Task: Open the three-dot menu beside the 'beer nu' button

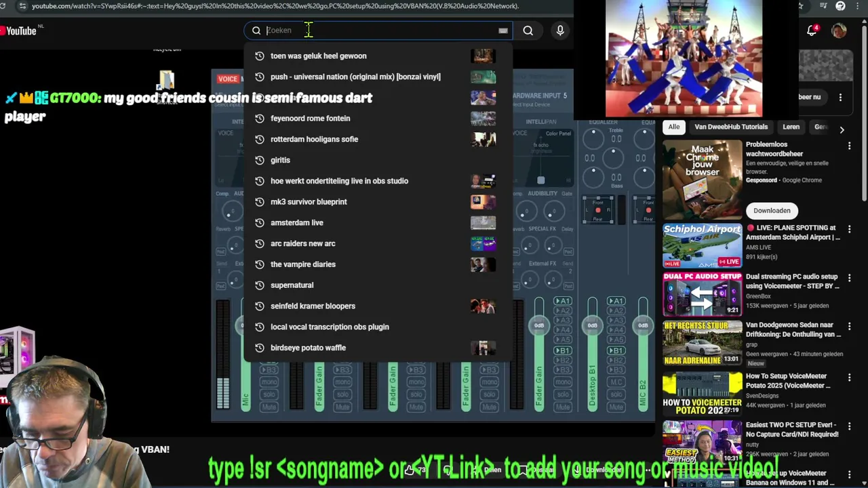Action: 840,97
